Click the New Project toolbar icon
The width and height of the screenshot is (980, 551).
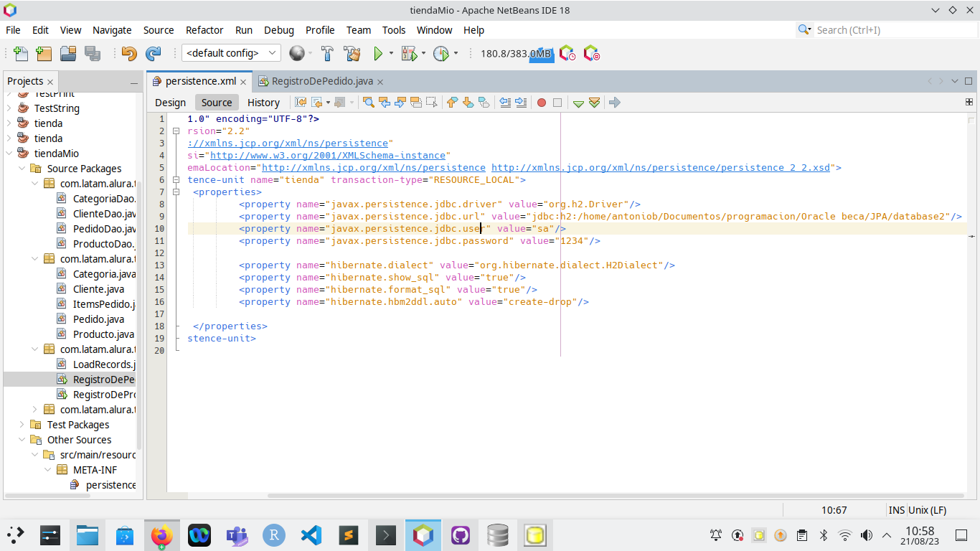click(x=44, y=53)
